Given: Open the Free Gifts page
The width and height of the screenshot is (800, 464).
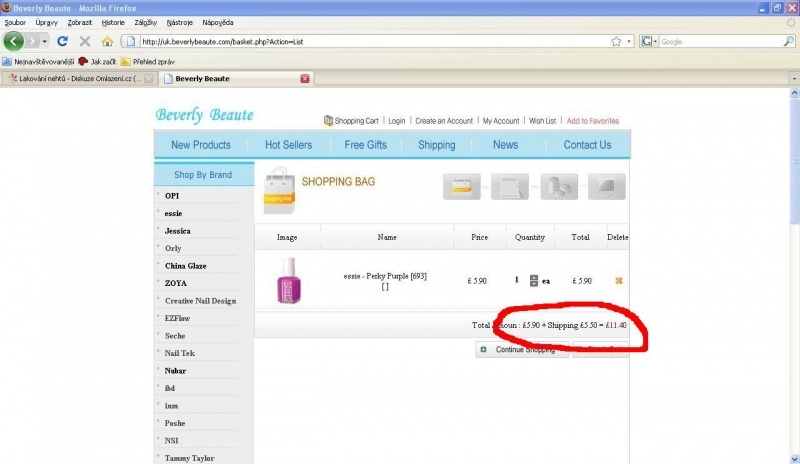Looking at the screenshot, I should [x=365, y=145].
